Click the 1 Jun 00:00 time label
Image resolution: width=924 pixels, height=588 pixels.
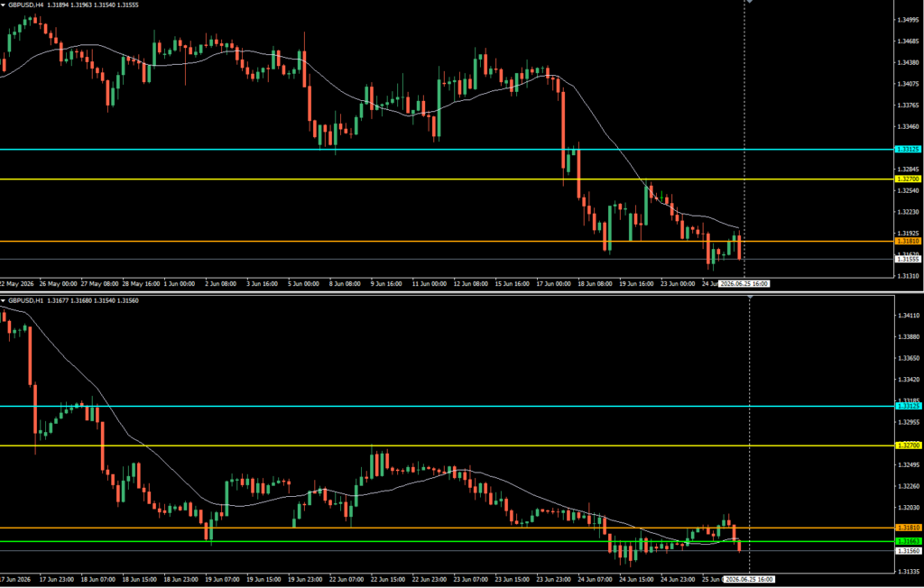pos(180,284)
